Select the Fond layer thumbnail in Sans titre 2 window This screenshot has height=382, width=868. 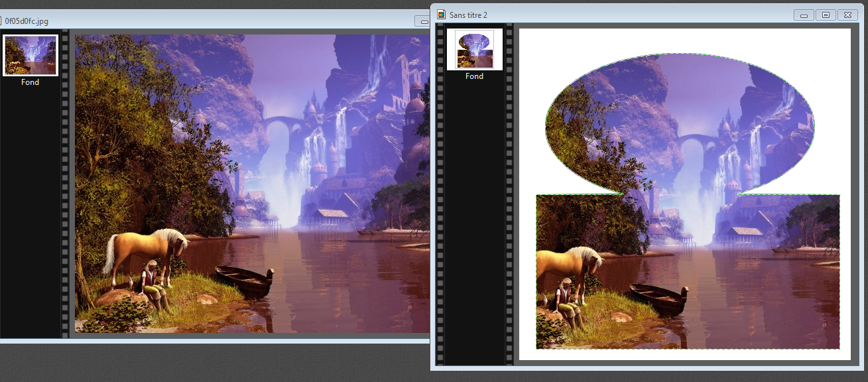[475, 49]
